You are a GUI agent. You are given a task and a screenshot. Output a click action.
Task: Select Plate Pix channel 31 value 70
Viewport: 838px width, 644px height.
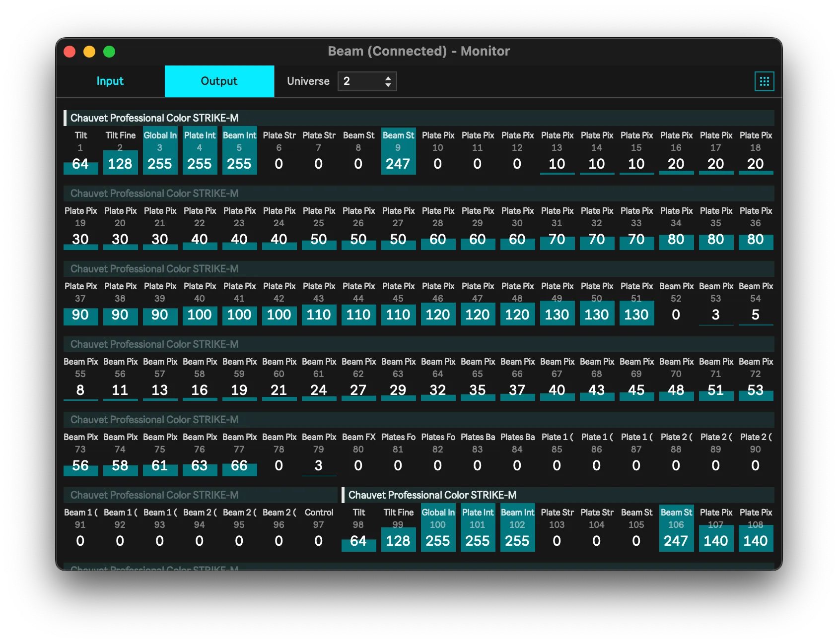click(557, 227)
